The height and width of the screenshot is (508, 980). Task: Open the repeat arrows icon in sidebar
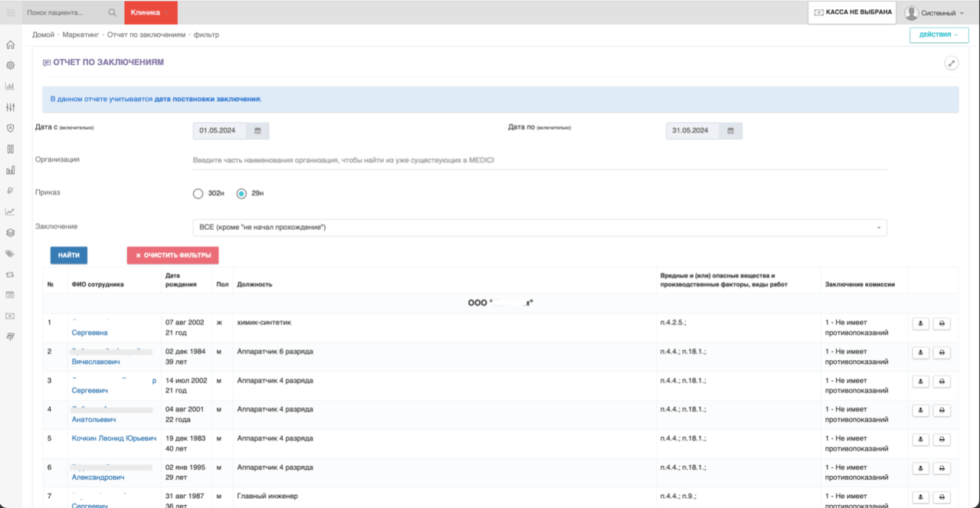pyautogui.click(x=10, y=274)
